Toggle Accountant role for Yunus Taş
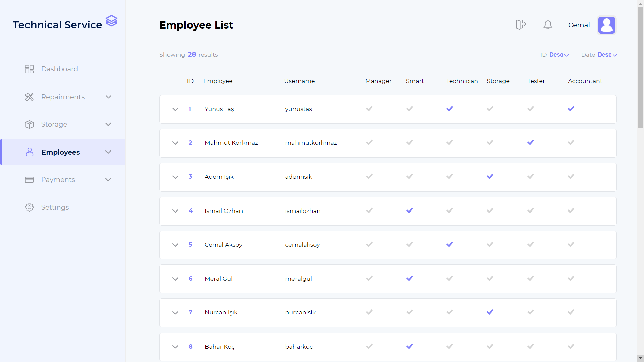The image size is (644, 362). (571, 109)
